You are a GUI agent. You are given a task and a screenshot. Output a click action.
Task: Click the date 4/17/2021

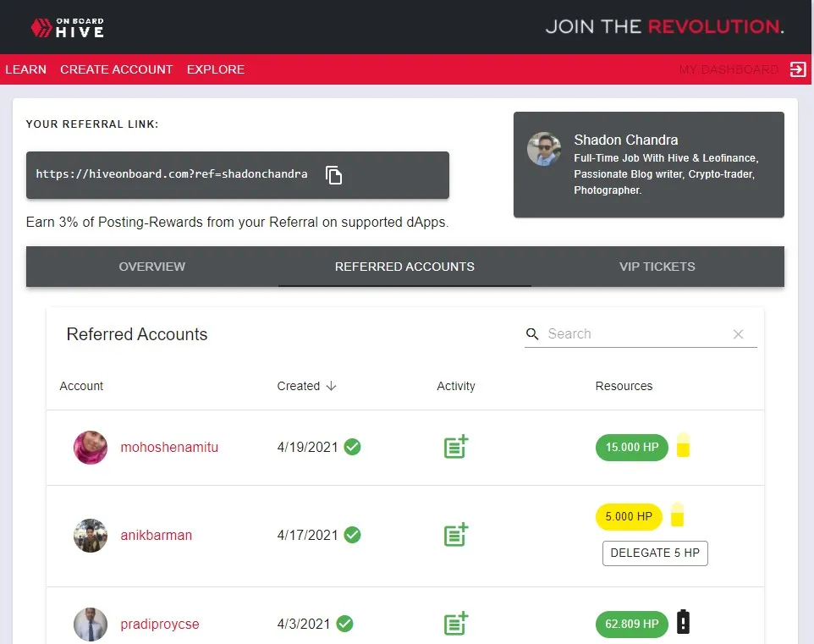[x=307, y=535]
